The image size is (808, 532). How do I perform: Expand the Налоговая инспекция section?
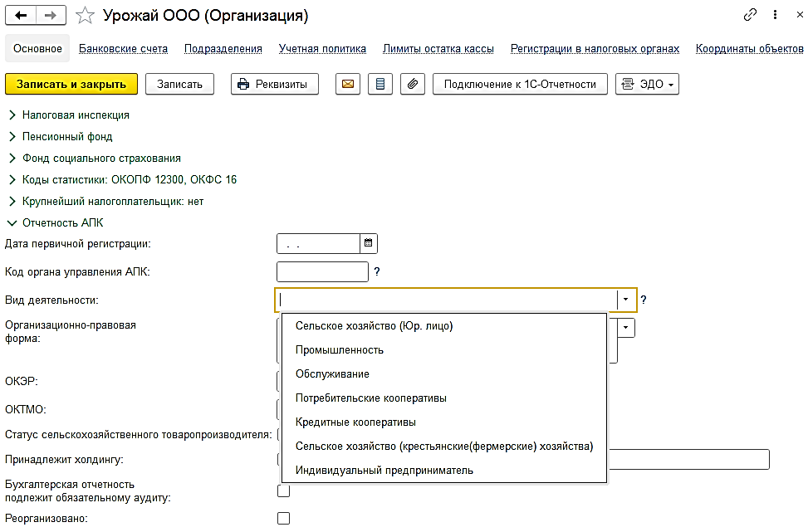13,115
